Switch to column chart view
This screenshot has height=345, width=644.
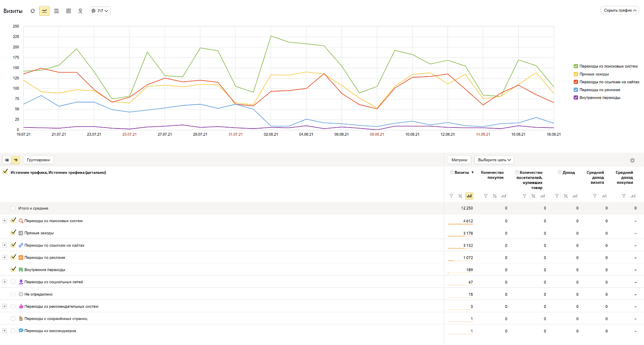pos(68,11)
